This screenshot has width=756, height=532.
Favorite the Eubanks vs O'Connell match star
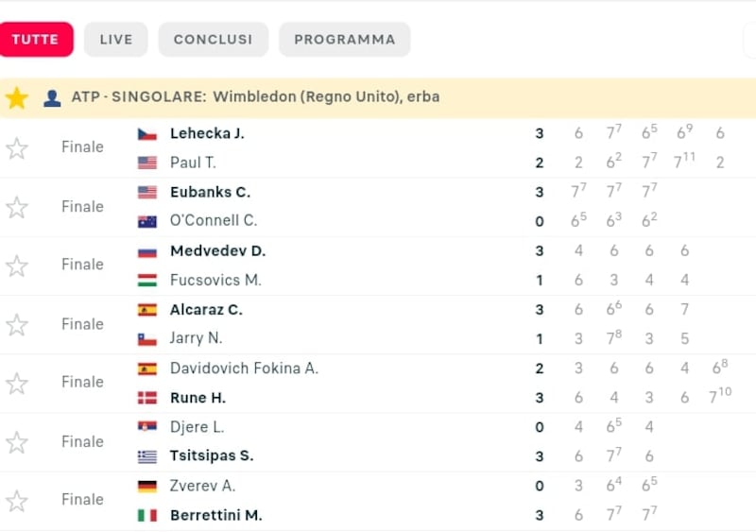[17, 207]
